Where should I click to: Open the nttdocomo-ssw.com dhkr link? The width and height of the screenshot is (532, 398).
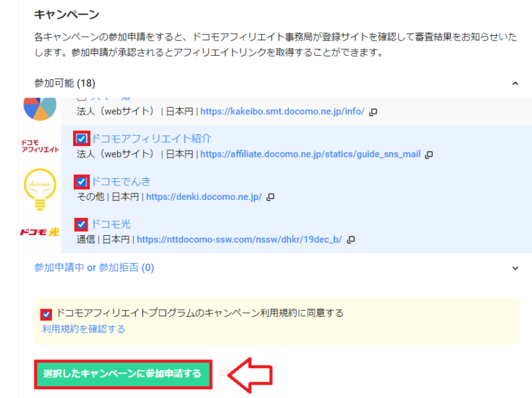[x=239, y=240]
